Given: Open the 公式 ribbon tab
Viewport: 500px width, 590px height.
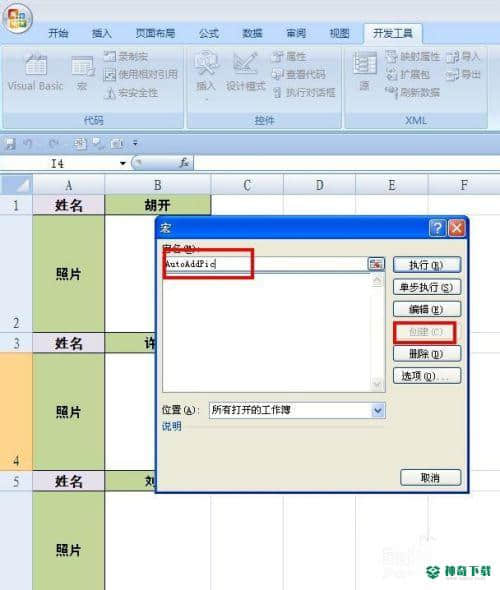Looking at the screenshot, I should point(208,33).
